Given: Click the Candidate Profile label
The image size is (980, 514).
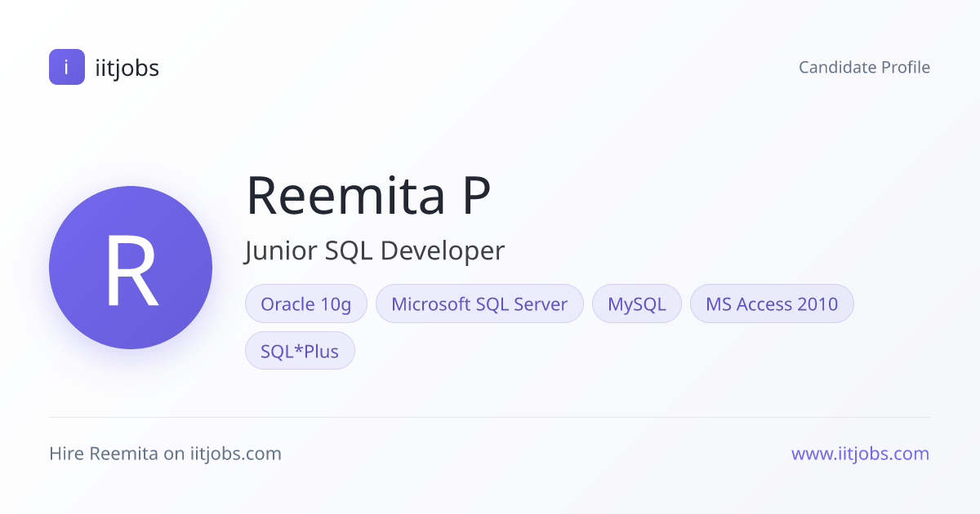Looking at the screenshot, I should [x=864, y=67].
